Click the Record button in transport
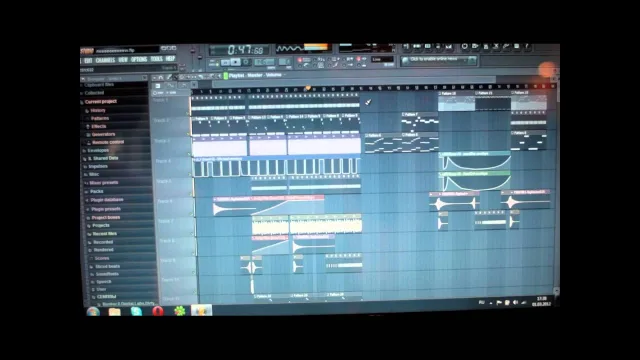 point(246,62)
